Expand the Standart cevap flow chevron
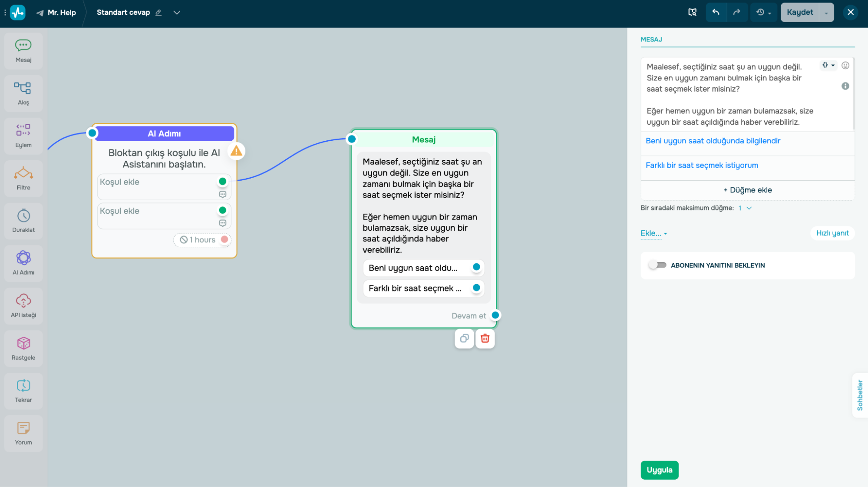The height and width of the screenshot is (487, 868). point(177,13)
